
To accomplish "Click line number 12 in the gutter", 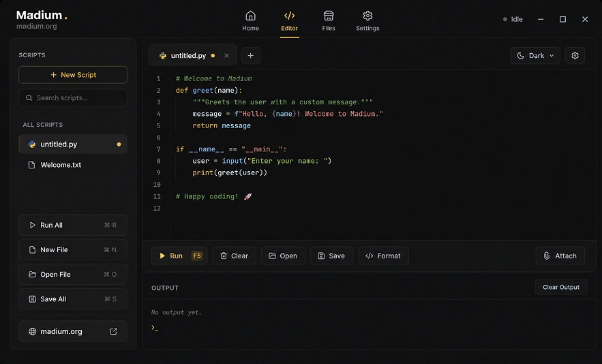I will pyautogui.click(x=157, y=208).
